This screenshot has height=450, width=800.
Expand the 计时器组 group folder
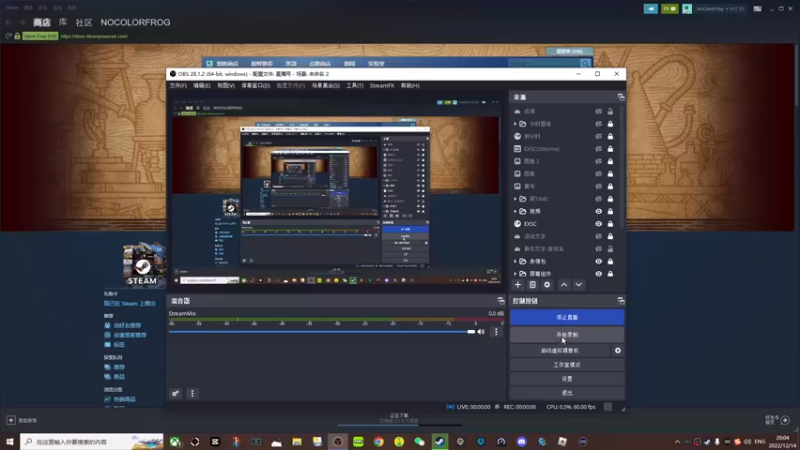tap(515, 124)
